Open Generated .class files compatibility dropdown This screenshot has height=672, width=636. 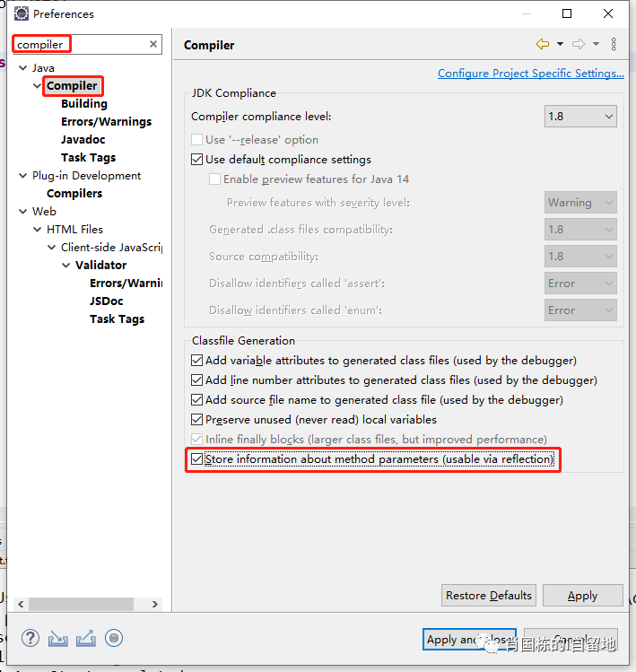580,230
